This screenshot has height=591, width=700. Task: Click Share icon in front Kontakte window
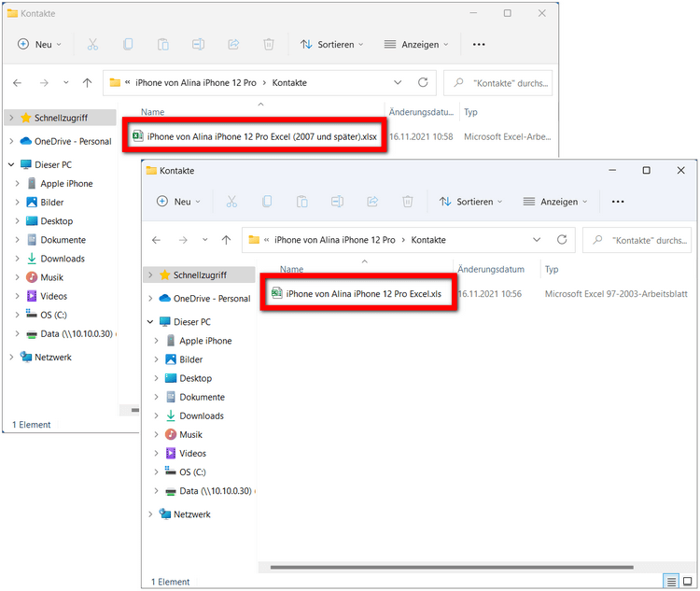372,202
